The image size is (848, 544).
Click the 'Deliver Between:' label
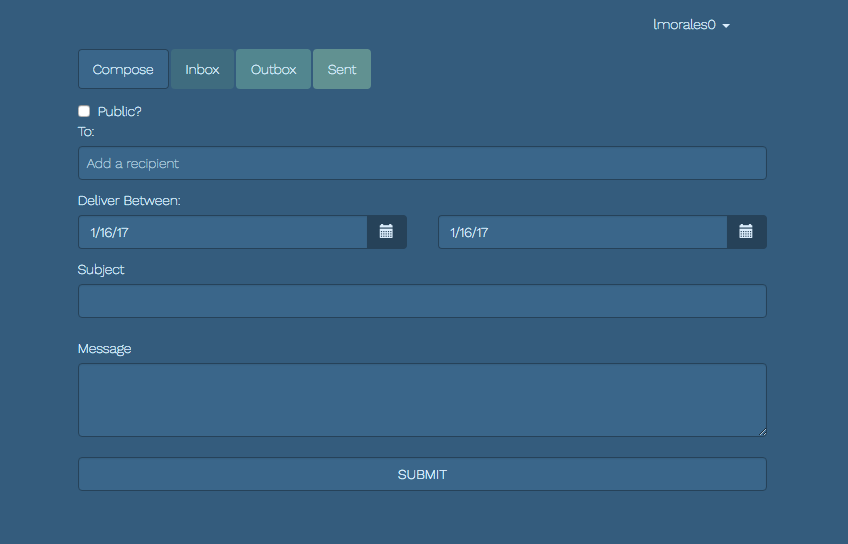click(129, 200)
